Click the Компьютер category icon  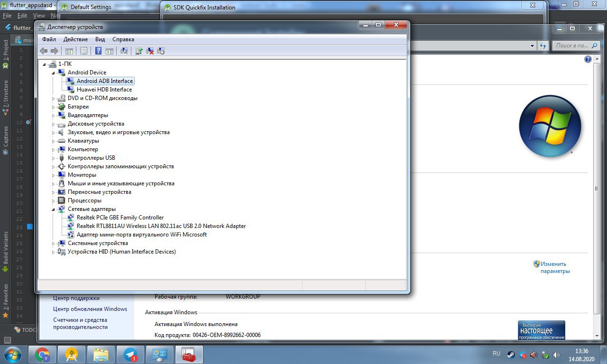click(61, 149)
